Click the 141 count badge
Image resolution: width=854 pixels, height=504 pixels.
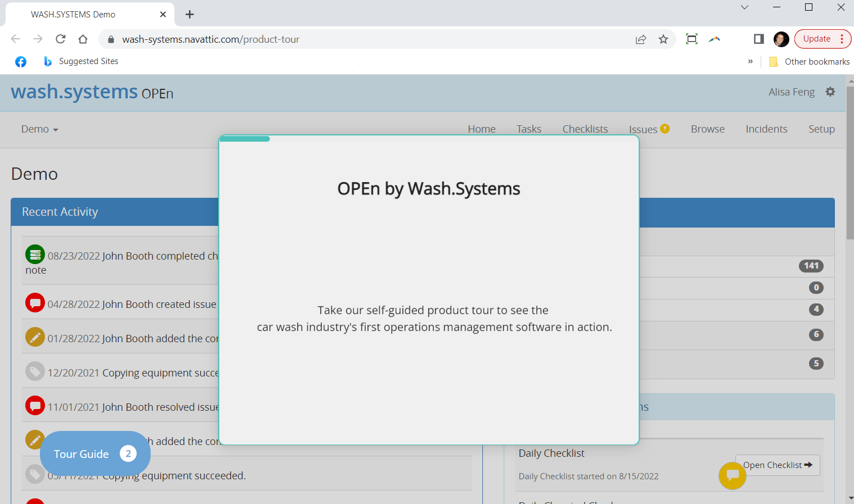(x=811, y=266)
